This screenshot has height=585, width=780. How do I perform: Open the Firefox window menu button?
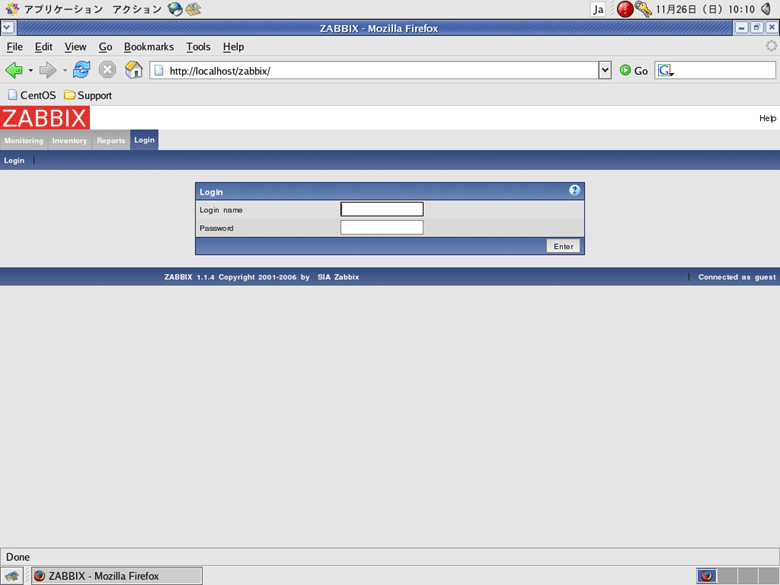point(8,28)
